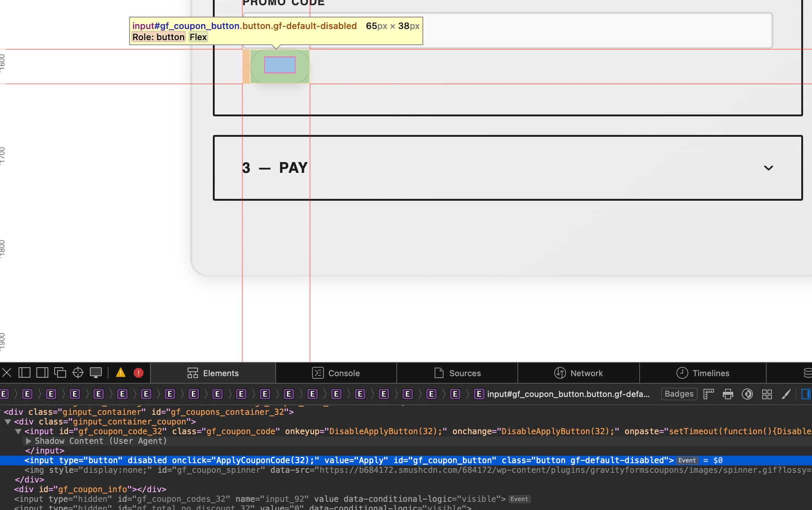The image size is (812, 510).
Task: Enable paint flashing brush icon
Action: [x=786, y=394]
